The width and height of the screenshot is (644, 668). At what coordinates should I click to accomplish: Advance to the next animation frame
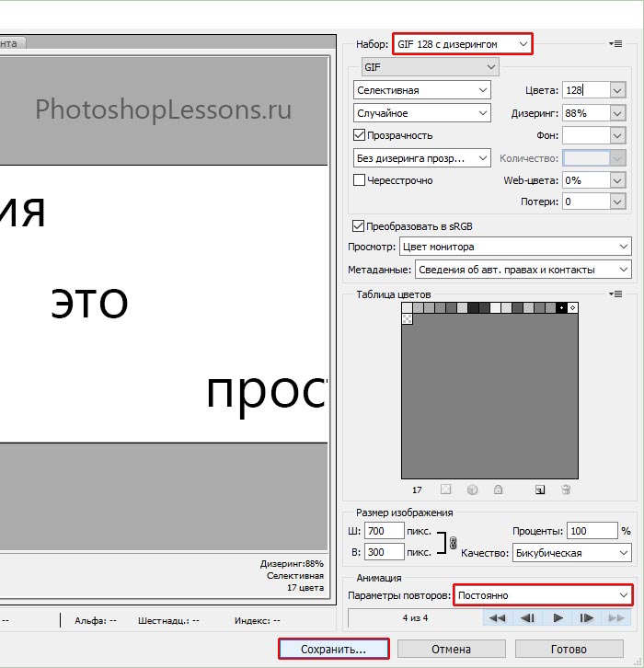[x=587, y=617]
